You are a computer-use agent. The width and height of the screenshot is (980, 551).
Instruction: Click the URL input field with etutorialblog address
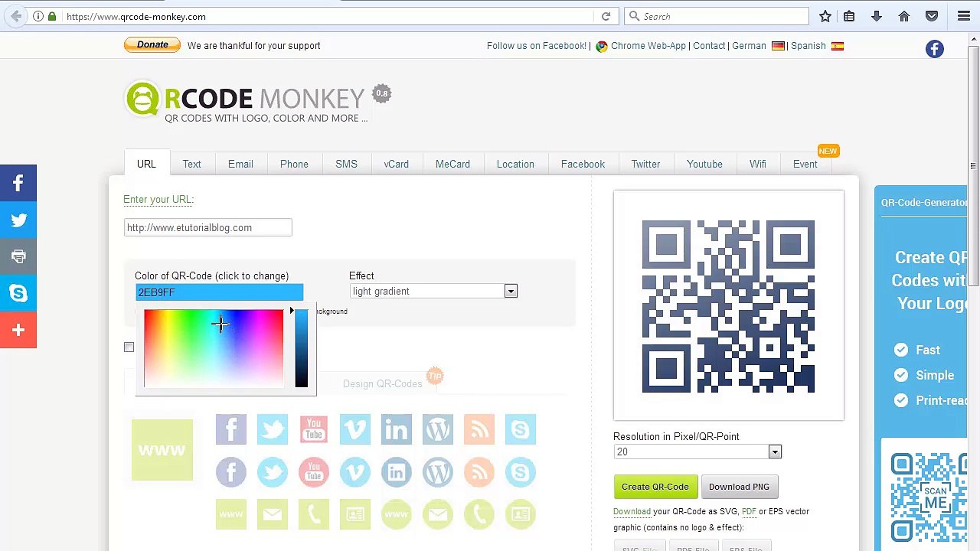[x=207, y=227]
